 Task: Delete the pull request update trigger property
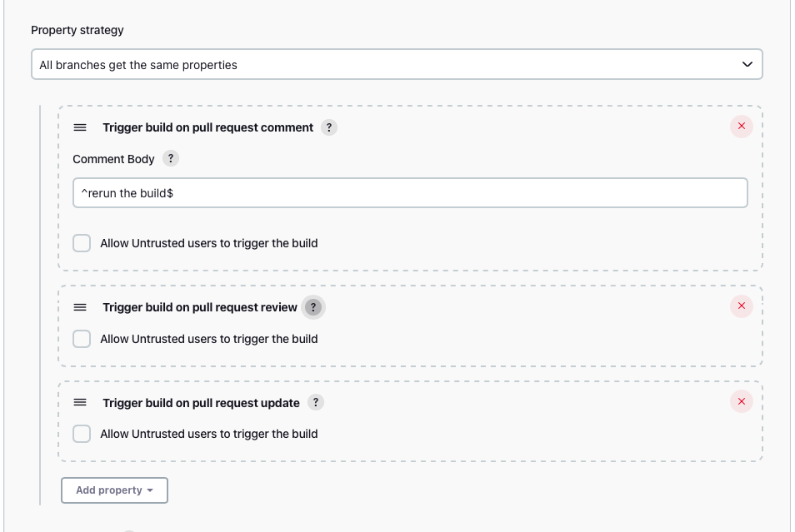click(x=742, y=401)
